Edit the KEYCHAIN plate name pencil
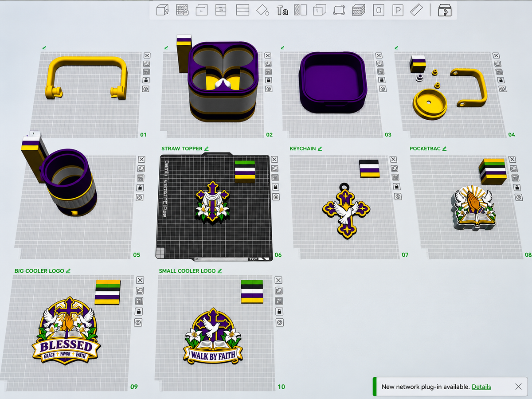 320,149
